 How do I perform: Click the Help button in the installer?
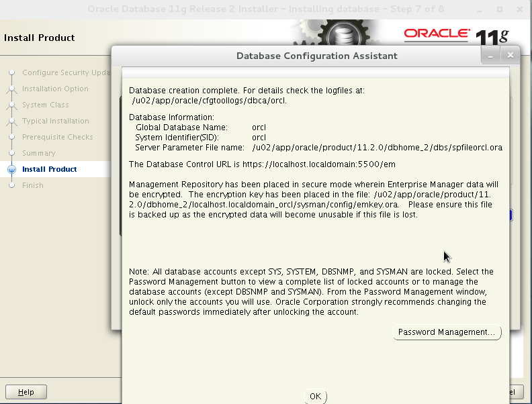pos(26,392)
